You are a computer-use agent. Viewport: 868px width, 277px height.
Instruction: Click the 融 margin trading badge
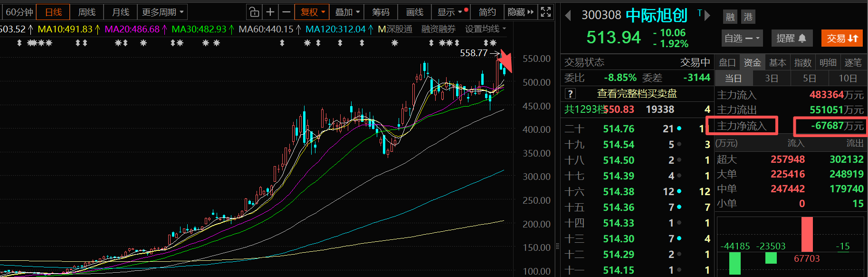730,17
